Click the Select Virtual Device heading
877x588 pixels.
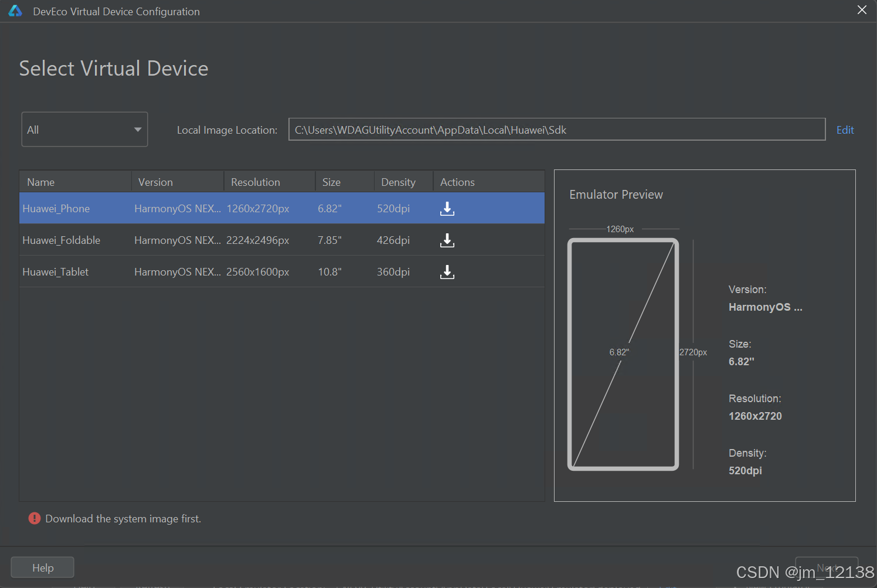114,69
